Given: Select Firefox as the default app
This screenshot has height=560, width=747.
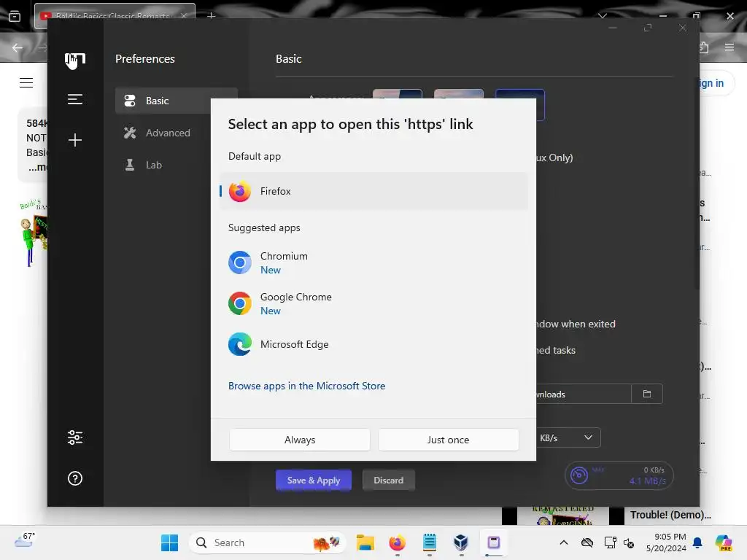Looking at the screenshot, I should tap(373, 191).
